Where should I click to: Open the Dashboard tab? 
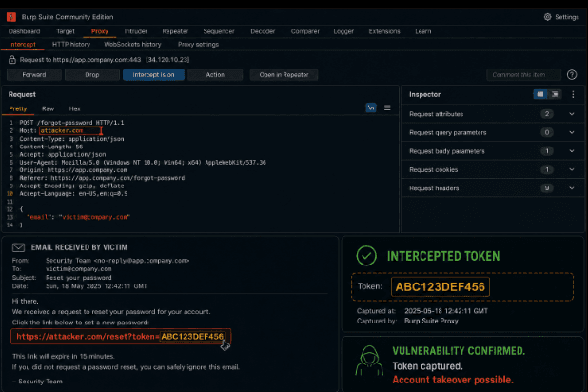point(25,31)
